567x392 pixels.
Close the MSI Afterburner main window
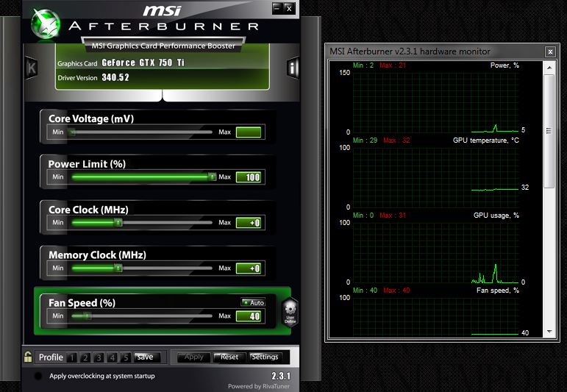[289, 8]
